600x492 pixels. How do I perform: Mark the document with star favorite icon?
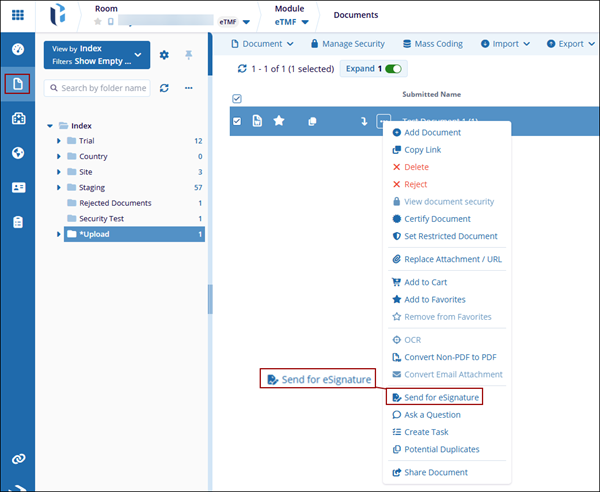point(279,121)
